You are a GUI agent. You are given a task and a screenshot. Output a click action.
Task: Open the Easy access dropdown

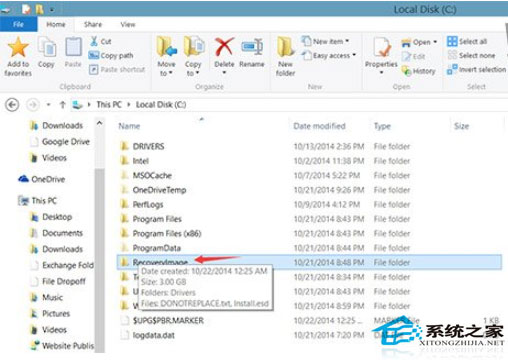[329, 55]
